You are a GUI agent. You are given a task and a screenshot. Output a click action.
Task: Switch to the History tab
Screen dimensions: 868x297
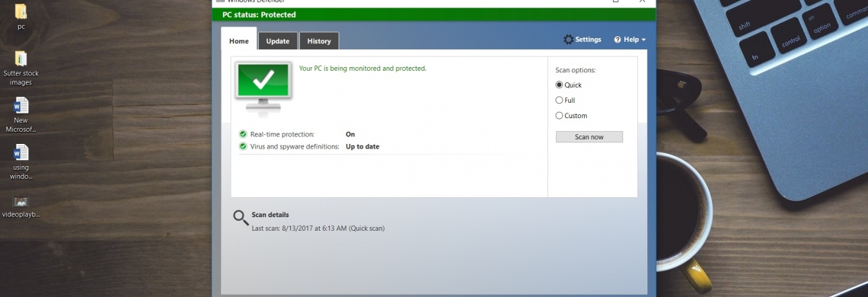pos(319,41)
